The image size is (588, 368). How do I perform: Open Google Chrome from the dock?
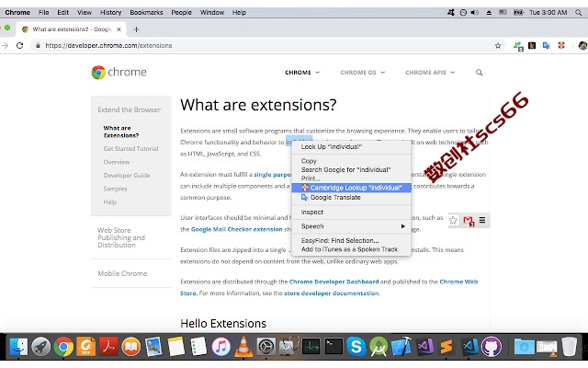(63, 347)
